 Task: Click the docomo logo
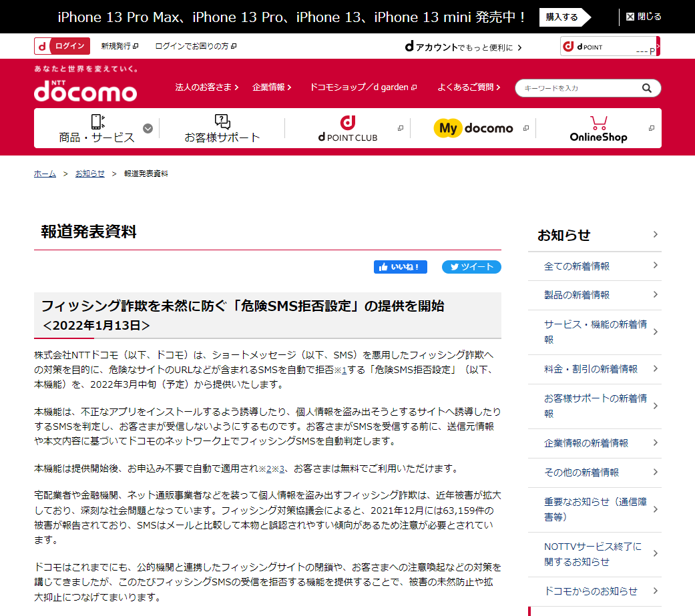pyautogui.click(x=85, y=91)
